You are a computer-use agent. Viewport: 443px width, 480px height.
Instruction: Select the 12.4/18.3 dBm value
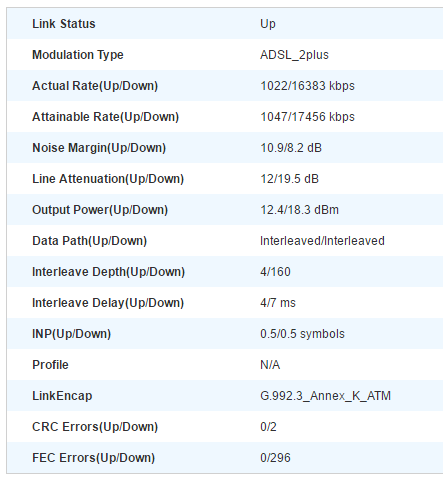coord(299,210)
